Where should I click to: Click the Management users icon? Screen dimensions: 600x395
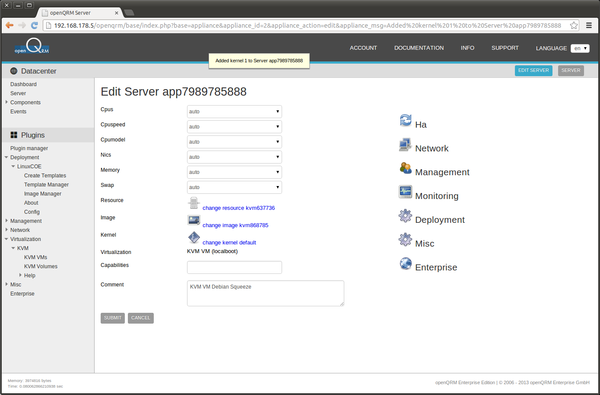point(405,168)
